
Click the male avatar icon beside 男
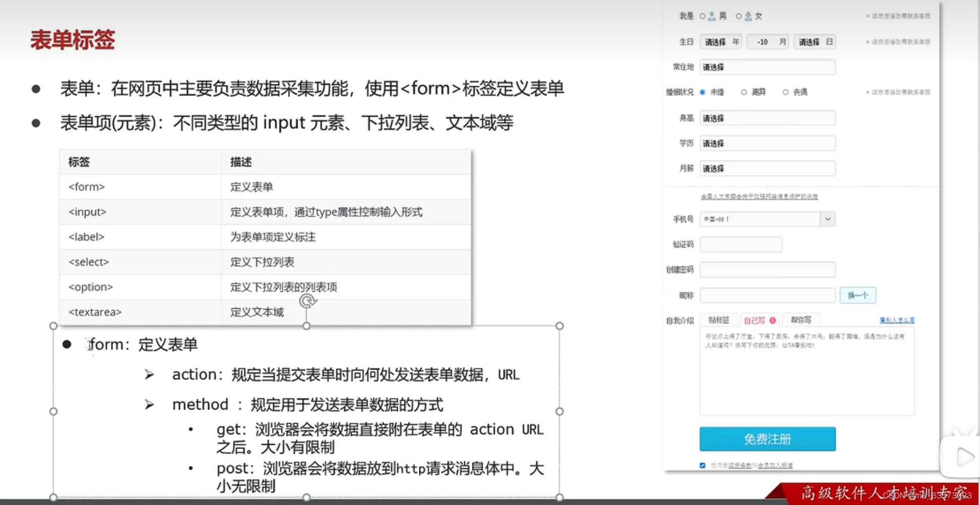(711, 16)
